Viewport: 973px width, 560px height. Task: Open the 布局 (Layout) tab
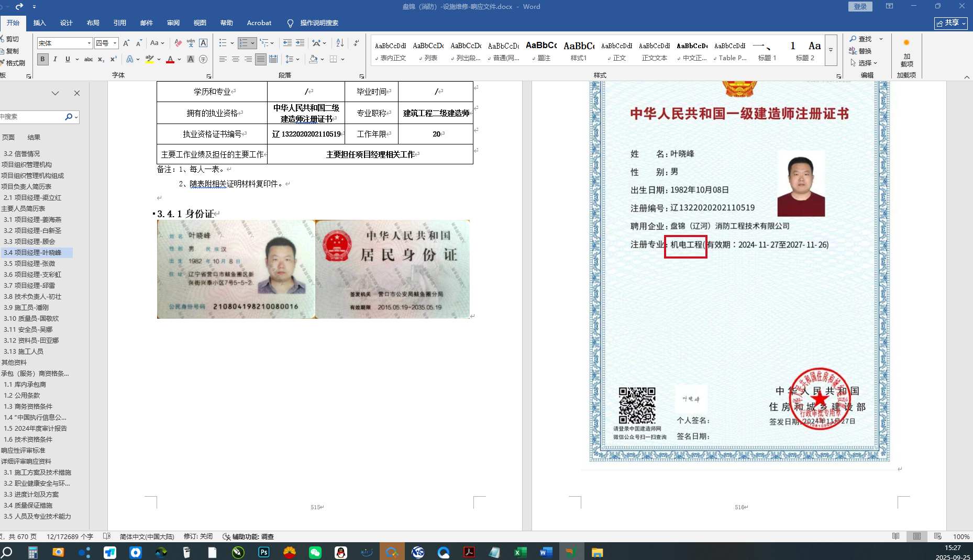(x=93, y=23)
